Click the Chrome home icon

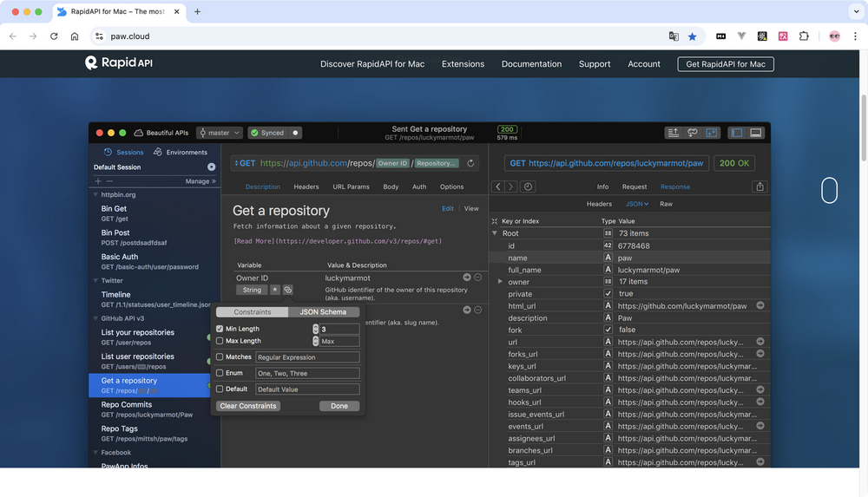(75, 36)
